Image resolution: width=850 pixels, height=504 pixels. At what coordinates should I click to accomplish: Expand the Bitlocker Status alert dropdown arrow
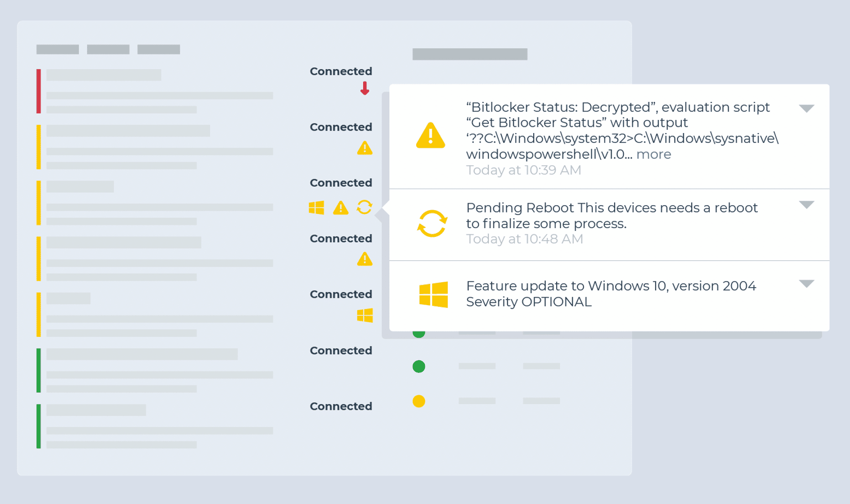click(x=807, y=108)
